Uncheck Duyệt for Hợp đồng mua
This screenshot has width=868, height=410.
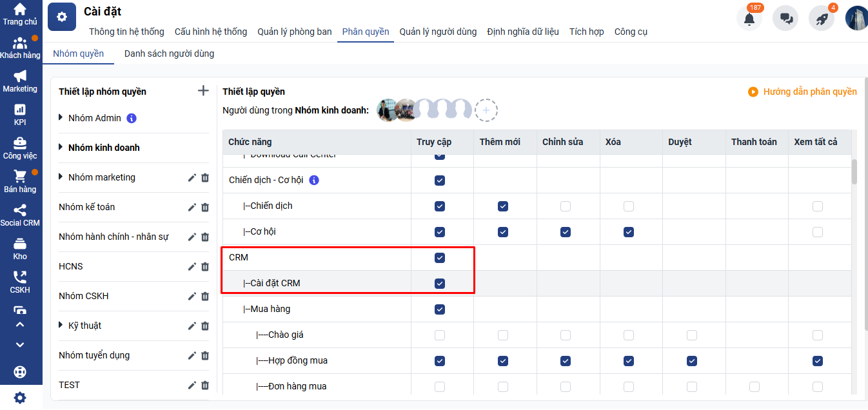(692, 361)
